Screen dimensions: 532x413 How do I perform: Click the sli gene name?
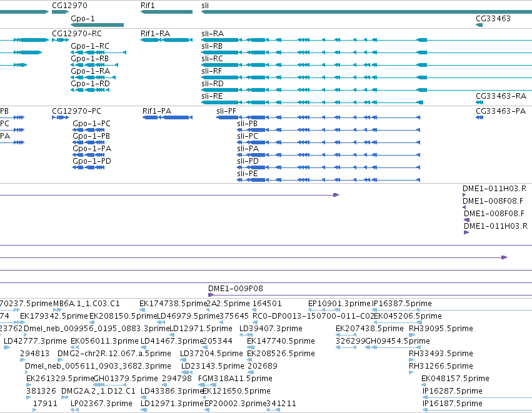coord(205,6)
